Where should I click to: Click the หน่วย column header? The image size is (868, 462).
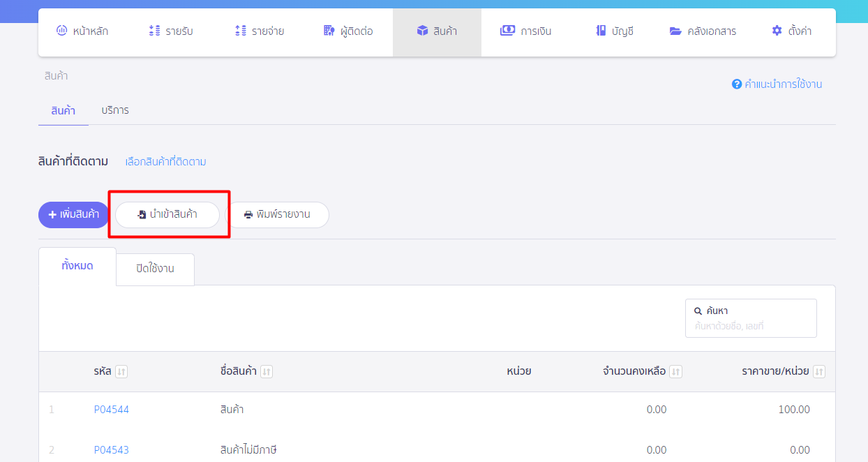point(519,371)
